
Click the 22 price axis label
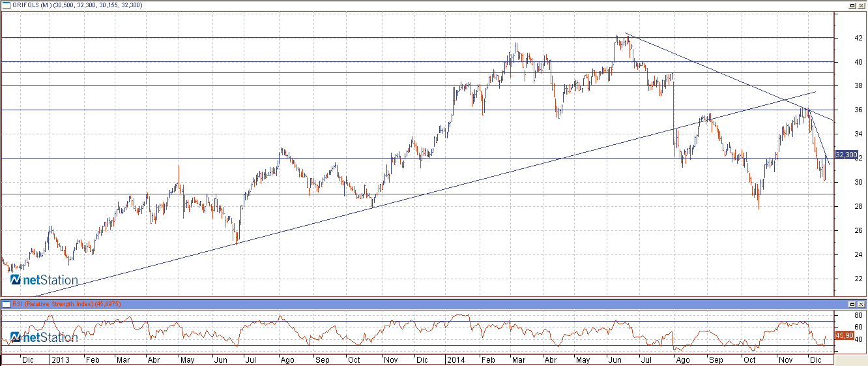coord(858,279)
